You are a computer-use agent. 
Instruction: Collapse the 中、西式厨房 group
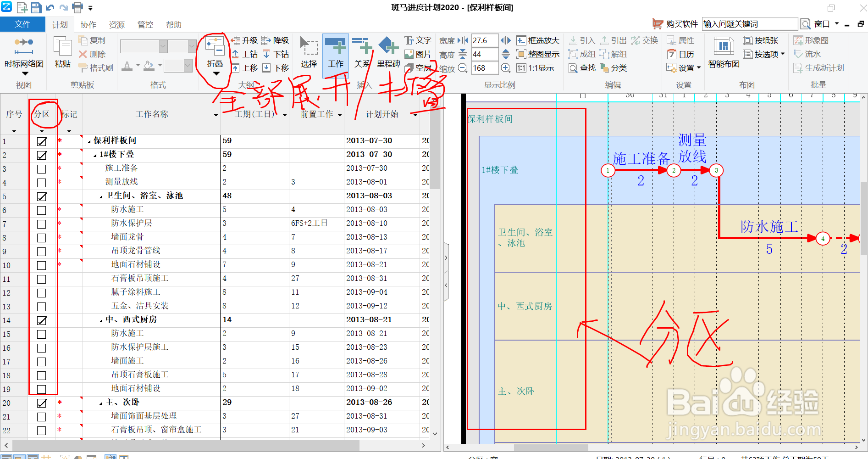pyautogui.click(x=101, y=320)
